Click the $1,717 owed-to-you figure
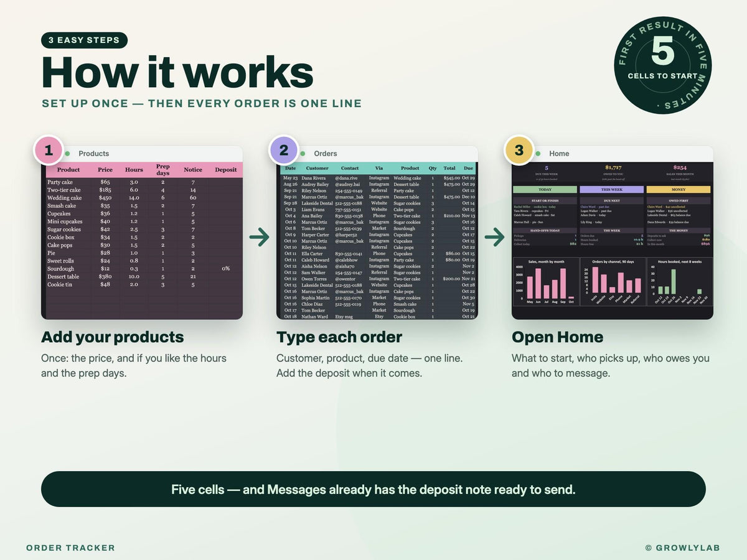The height and width of the screenshot is (560, 747). [613, 167]
